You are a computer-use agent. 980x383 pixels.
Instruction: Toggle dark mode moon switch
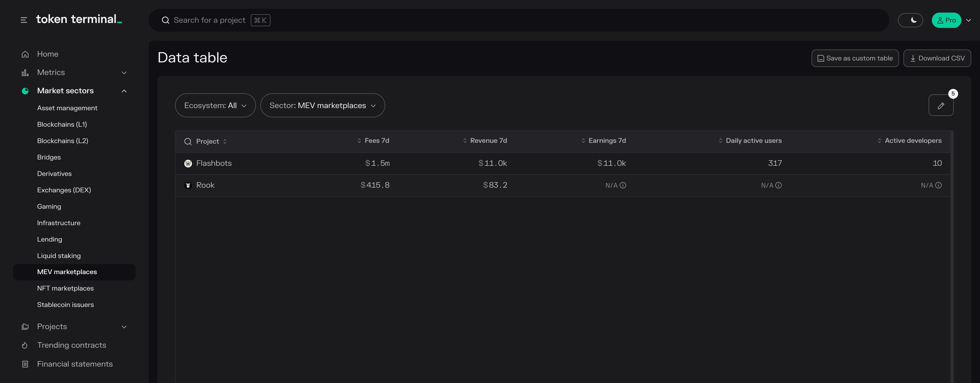[x=910, y=20]
